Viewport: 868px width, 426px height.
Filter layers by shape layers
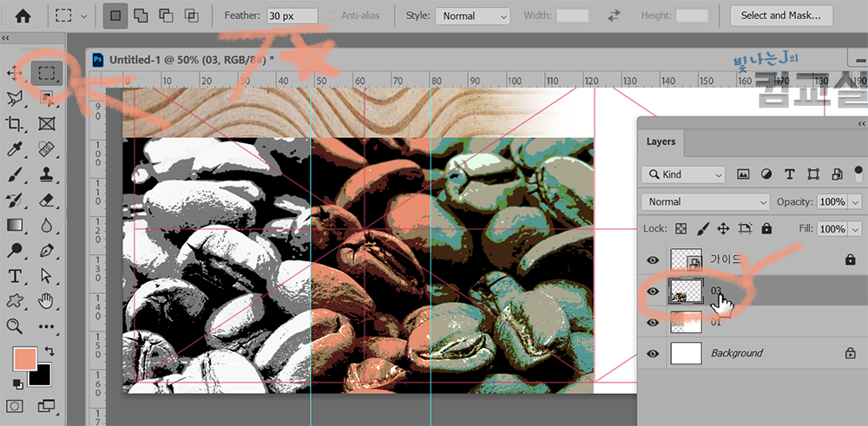click(x=813, y=174)
